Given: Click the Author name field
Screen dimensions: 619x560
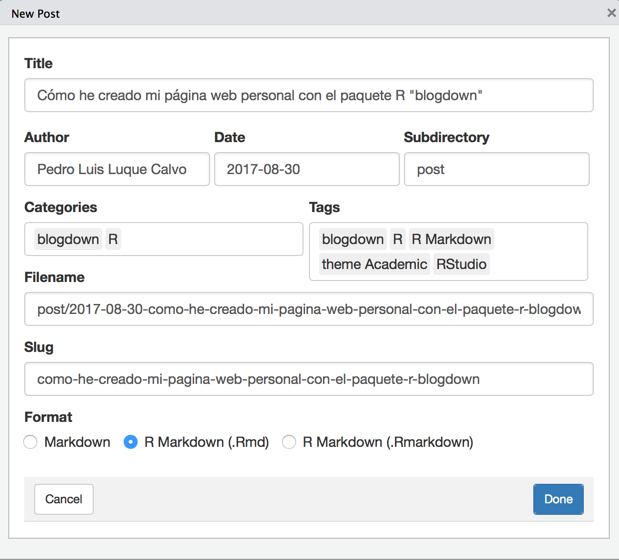Looking at the screenshot, I should pos(117,169).
